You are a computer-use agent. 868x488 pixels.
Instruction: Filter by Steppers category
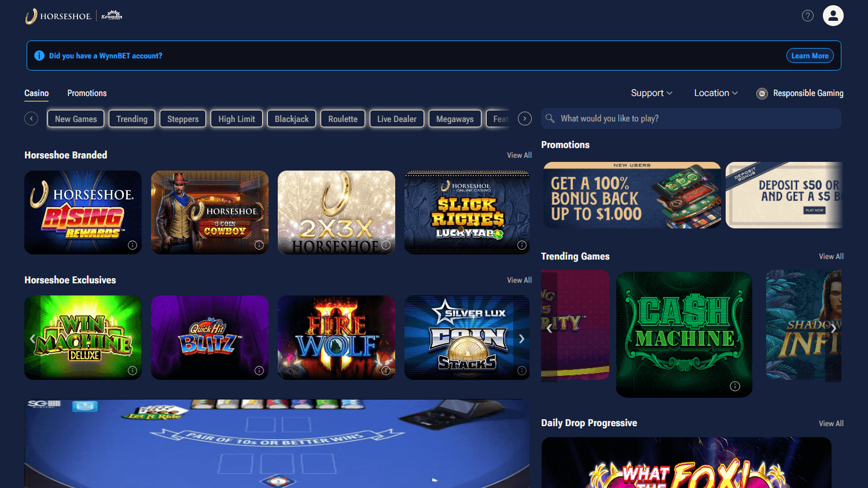click(183, 119)
